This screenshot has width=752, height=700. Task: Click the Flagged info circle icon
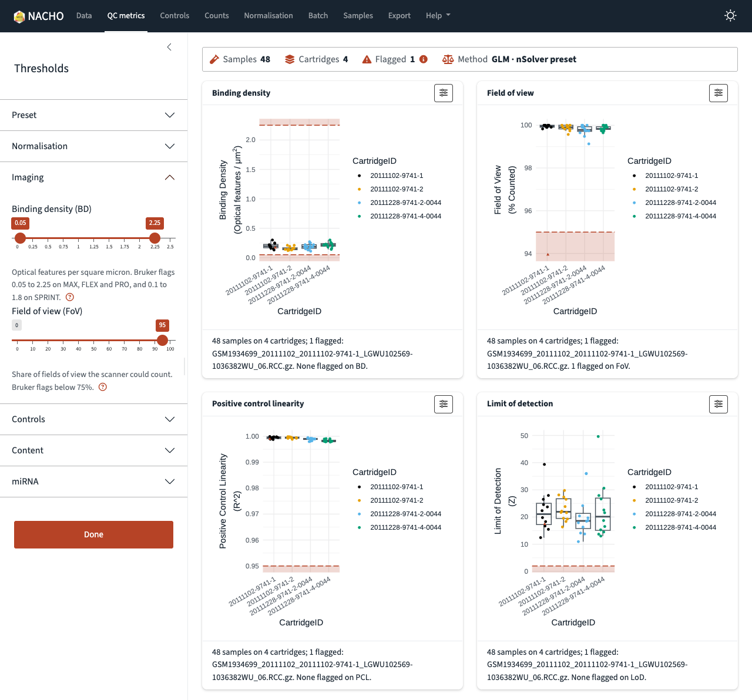tap(424, 59)
